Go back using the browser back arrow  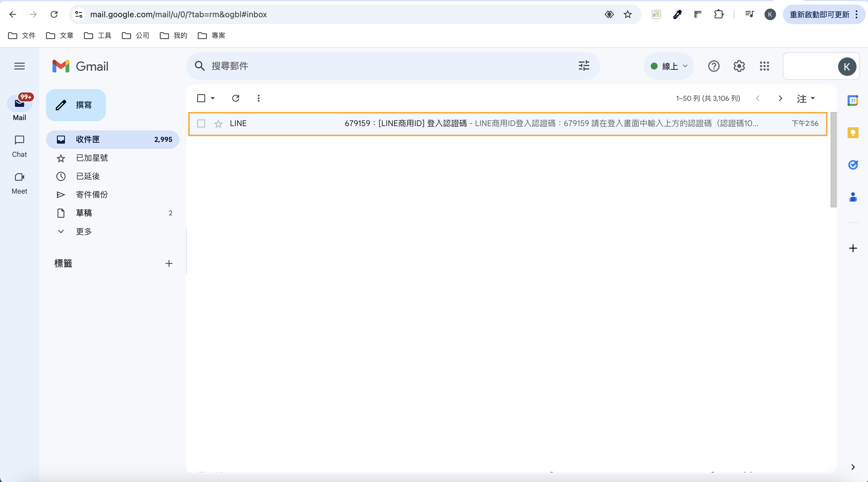coord(12,14)
